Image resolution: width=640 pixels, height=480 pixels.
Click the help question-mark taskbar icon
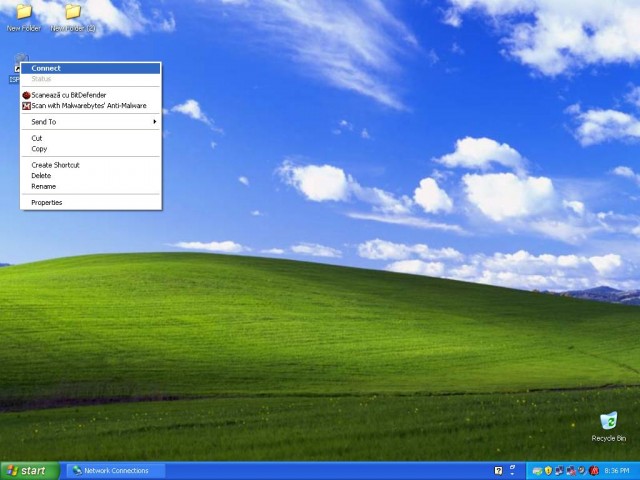coord(498,471)
